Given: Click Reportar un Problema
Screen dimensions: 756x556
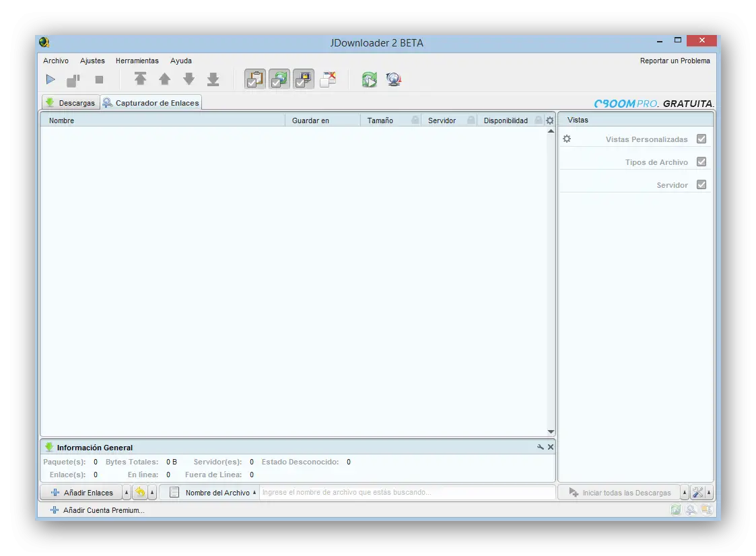Looking at the screenshot, I should click(x=675, y=61).
